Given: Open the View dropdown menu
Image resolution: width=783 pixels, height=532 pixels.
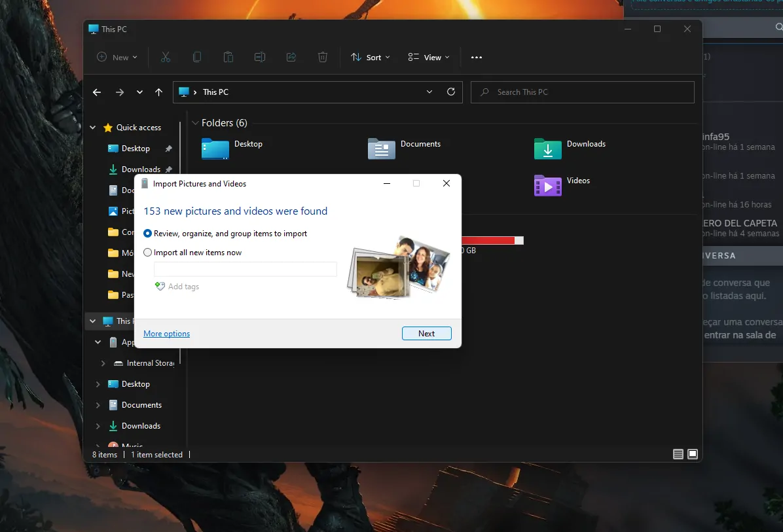Looking at the screenshot, I should coord(428,58).
